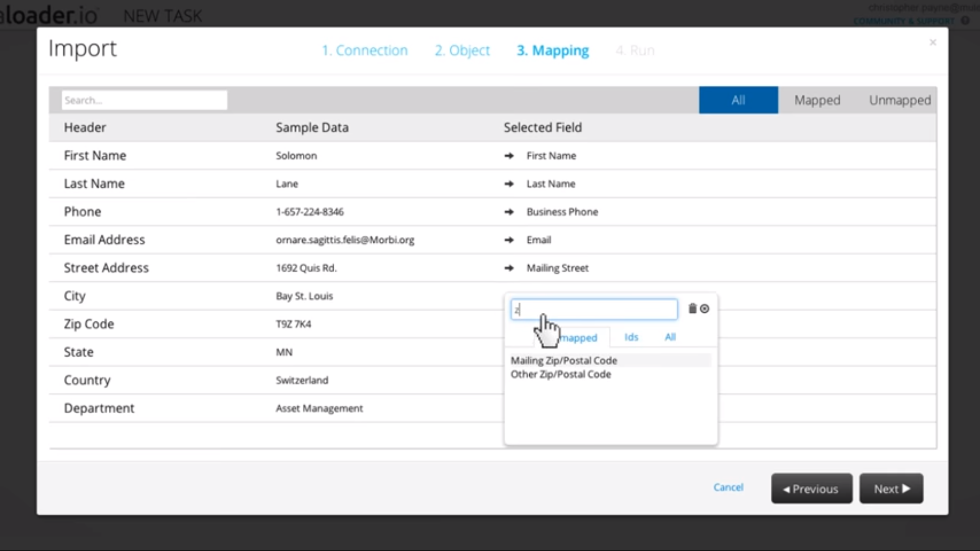Toggle the Unmapped filter
980x551 pixels.
(900, 100)
